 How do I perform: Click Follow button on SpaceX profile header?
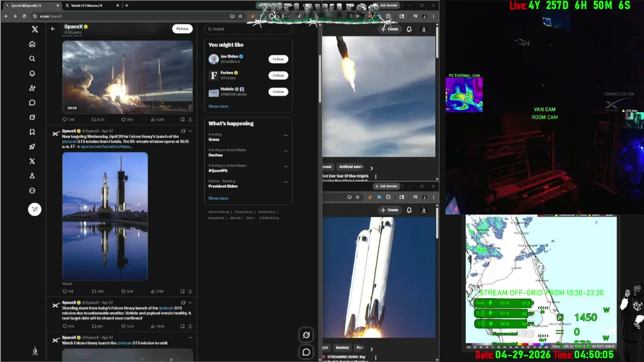182,29
